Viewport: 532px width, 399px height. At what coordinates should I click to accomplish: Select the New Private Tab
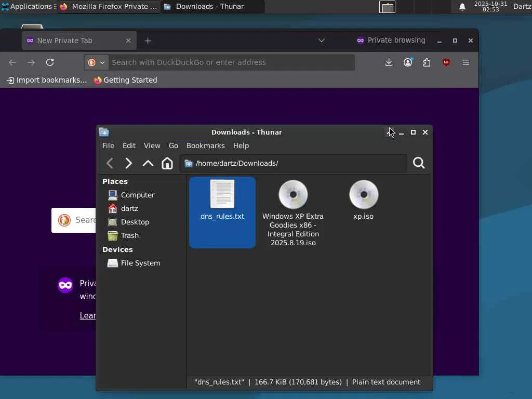click(79, 41)
